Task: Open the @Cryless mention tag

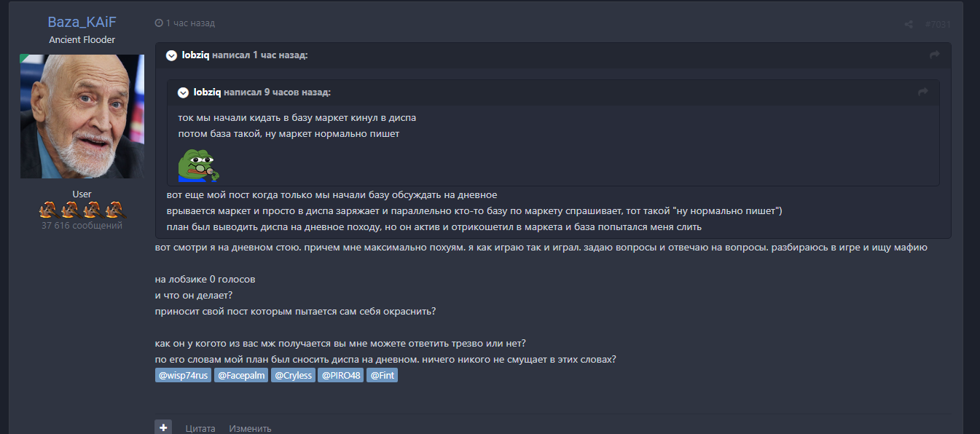Action: pyautogui.click(x=293, y=376)
